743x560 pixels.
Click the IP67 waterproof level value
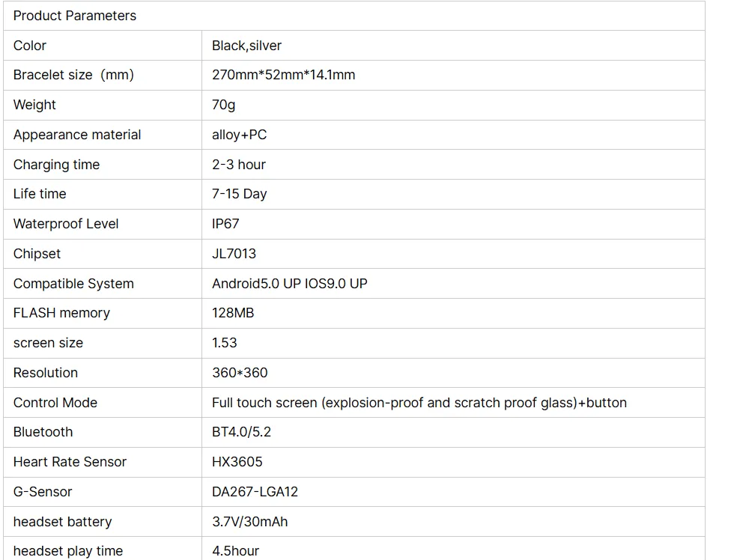click(x=225, y=224)
